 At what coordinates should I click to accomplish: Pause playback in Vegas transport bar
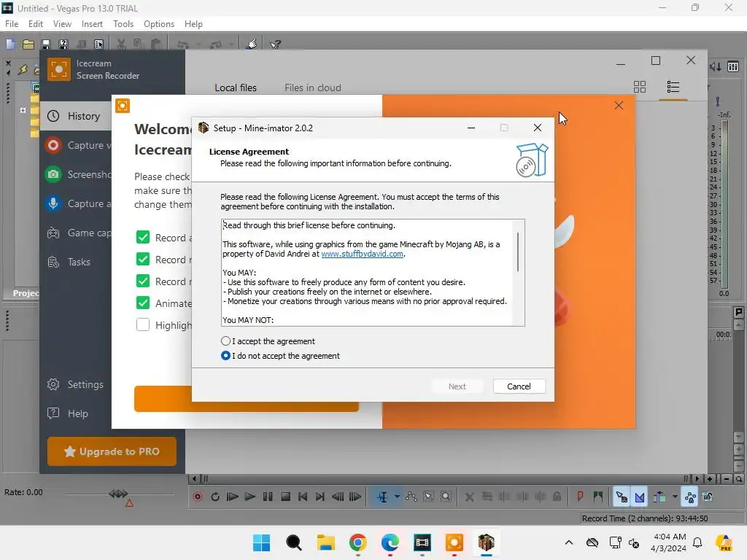pos(268,497)
